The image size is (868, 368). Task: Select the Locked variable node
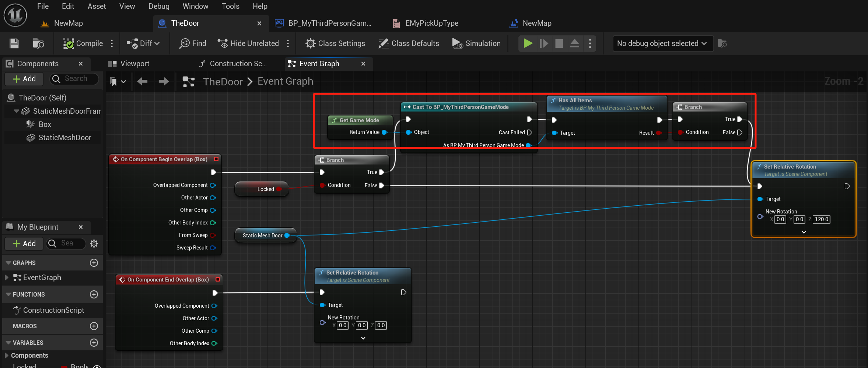pyautogui.click(x=262, y=189)
